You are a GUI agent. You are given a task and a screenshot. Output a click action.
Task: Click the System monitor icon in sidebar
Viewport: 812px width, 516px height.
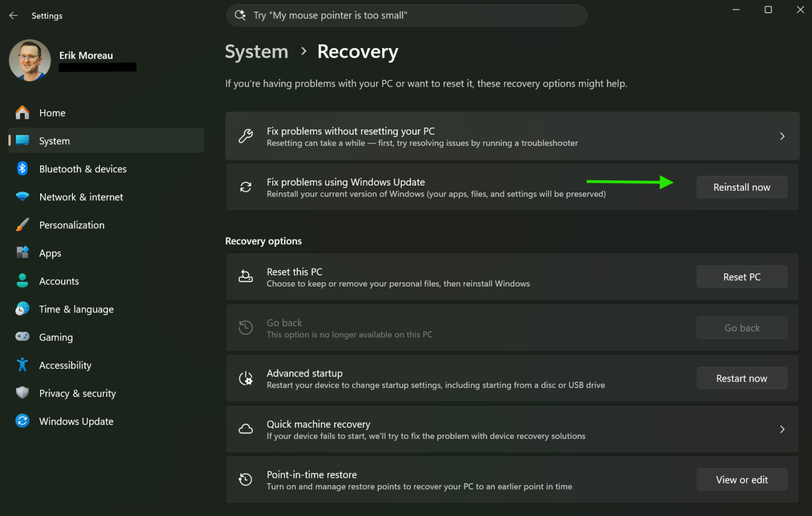22,141
